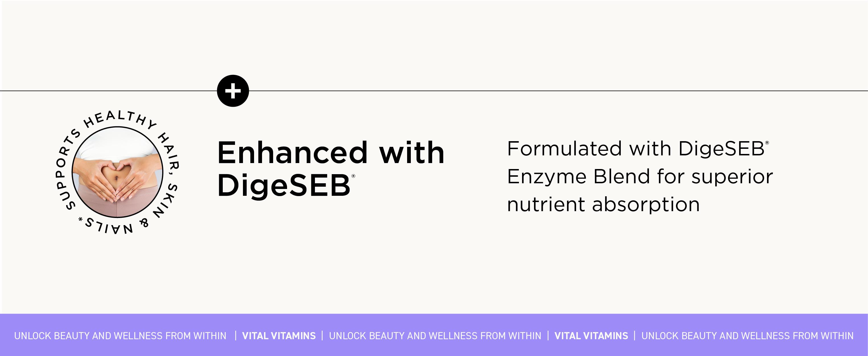The height and width of the screenshot is (356, 868).
Task: Open the heart-hands belly photo
Action: point(117,172)
